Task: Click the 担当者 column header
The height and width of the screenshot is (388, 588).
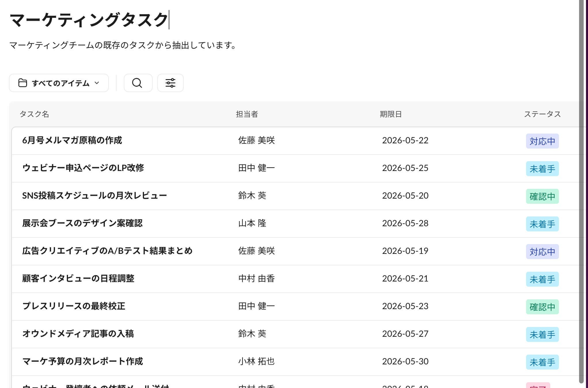Action: coord(247,114)
